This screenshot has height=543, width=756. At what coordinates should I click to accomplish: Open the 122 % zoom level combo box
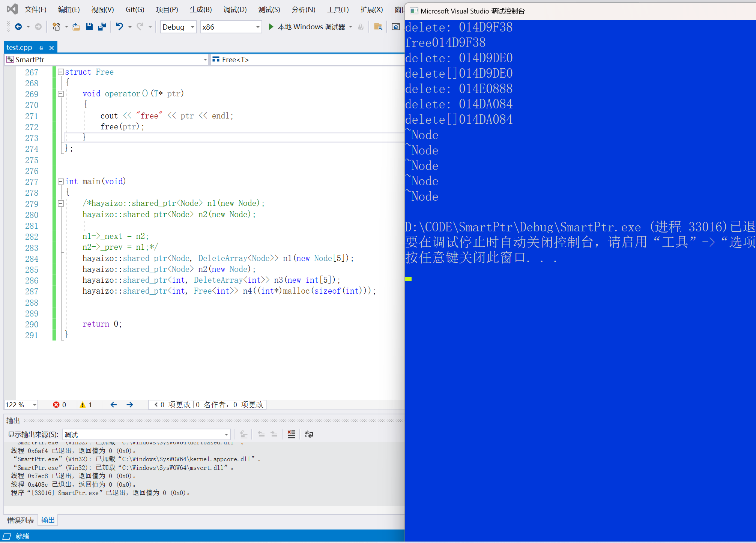[x=35, y=405]
